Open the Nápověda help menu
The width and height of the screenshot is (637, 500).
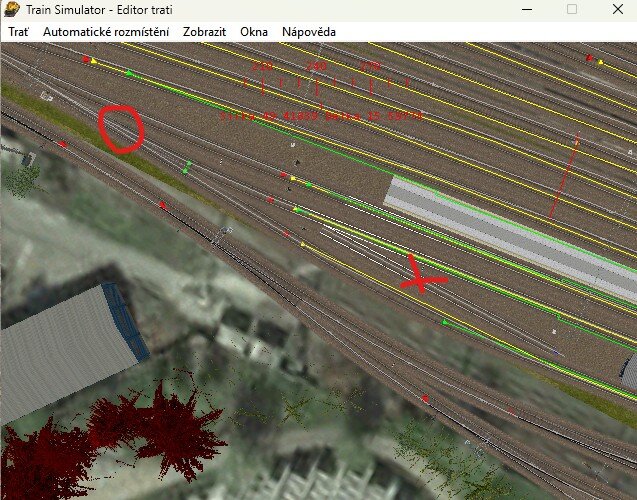(x=308, y=32)
